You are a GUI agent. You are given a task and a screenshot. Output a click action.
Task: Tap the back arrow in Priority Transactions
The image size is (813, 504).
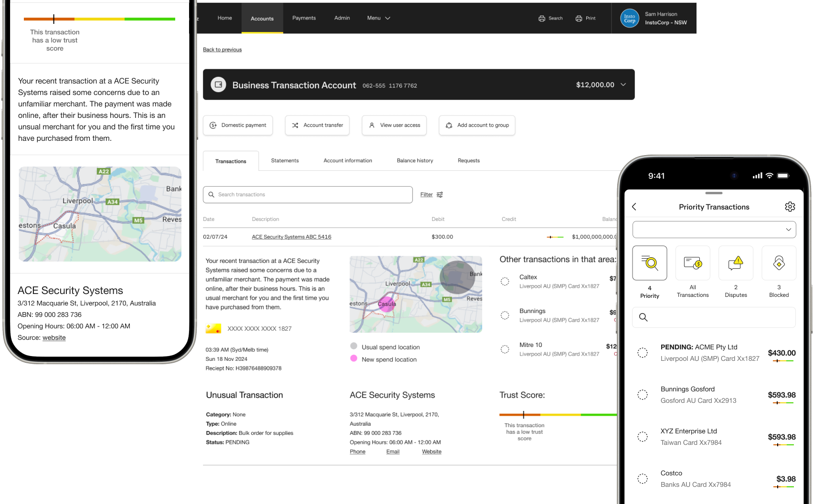(634, 207)
